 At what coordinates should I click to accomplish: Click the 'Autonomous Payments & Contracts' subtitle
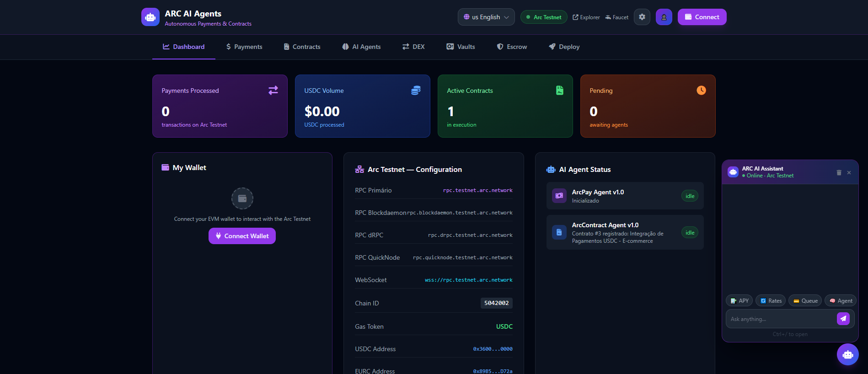click(x=208, y=24)
